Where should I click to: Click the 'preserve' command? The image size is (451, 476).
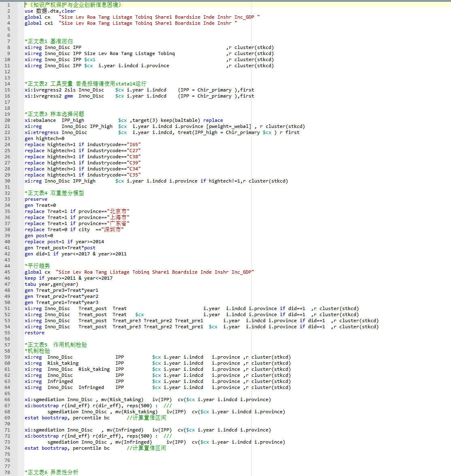pyautogui.click(x=36, y=199)
